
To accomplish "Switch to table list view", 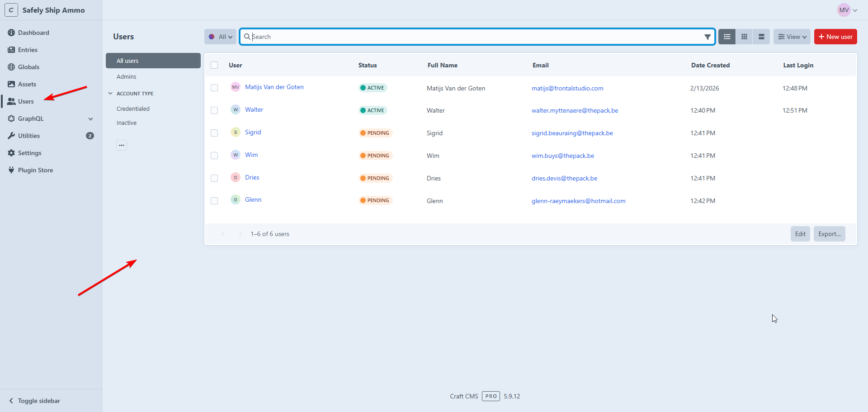I will point(727,37).
